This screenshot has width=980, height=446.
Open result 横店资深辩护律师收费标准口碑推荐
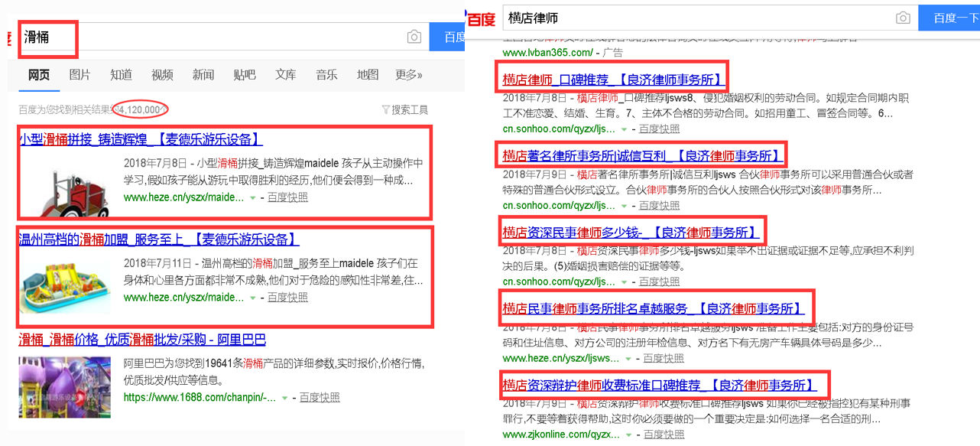click(x=659, y=385)
